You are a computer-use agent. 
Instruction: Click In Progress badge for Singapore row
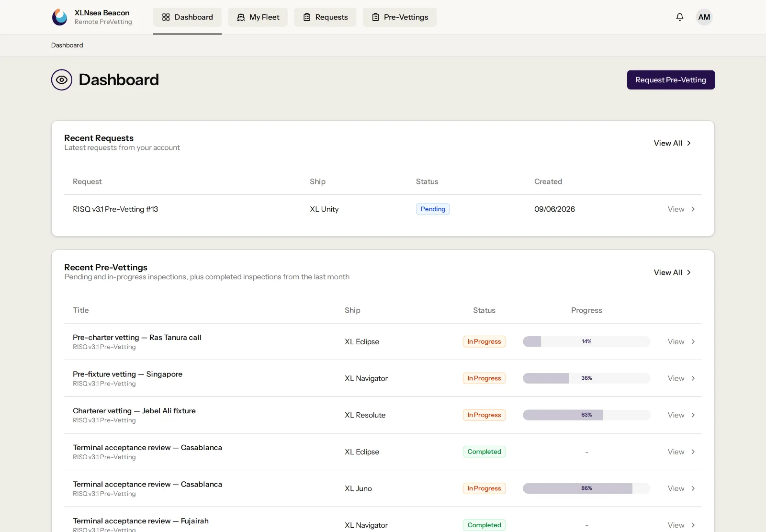484,378
